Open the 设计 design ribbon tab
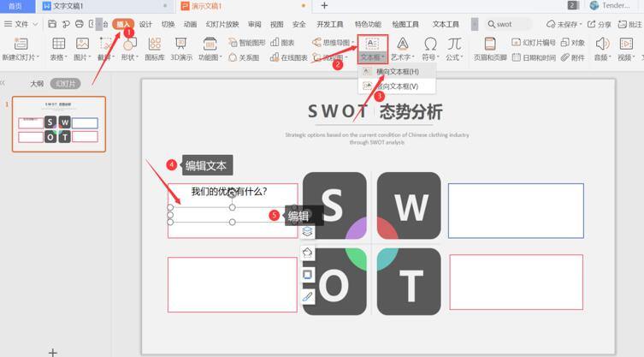This screenshot has width=644, height=357. (x=145, y=25)
